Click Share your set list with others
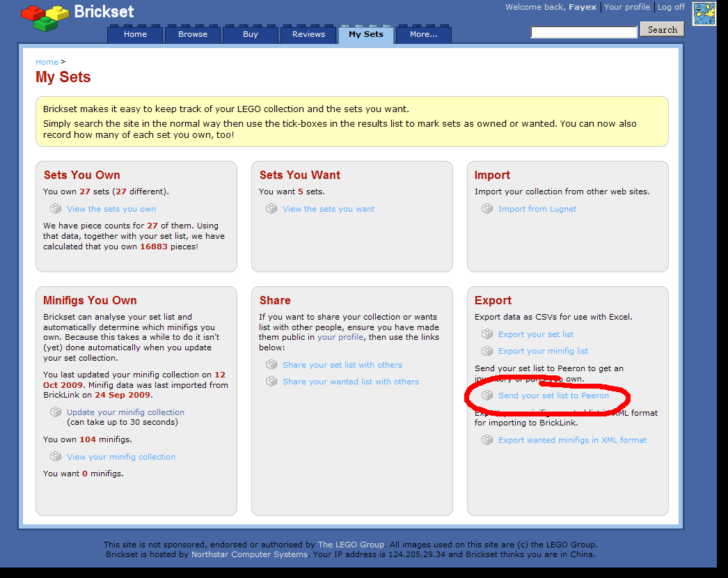Image resolution: width=728 pixels, height=578 pixels. click(342, 365)
